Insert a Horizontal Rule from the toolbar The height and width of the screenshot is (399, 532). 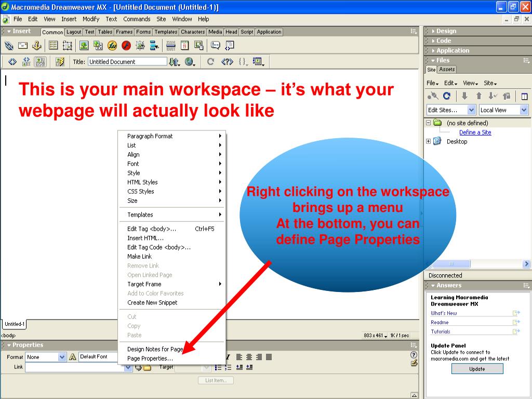click(x=171, y=46)
